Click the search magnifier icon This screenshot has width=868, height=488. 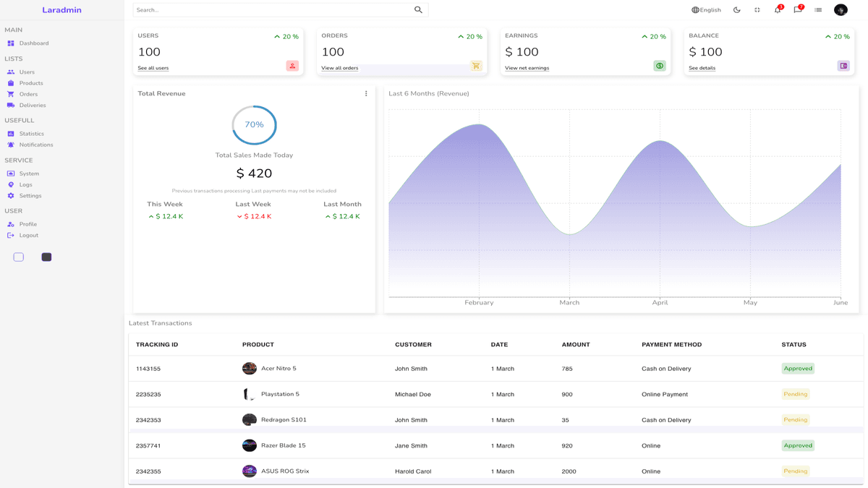coord(418,10)
